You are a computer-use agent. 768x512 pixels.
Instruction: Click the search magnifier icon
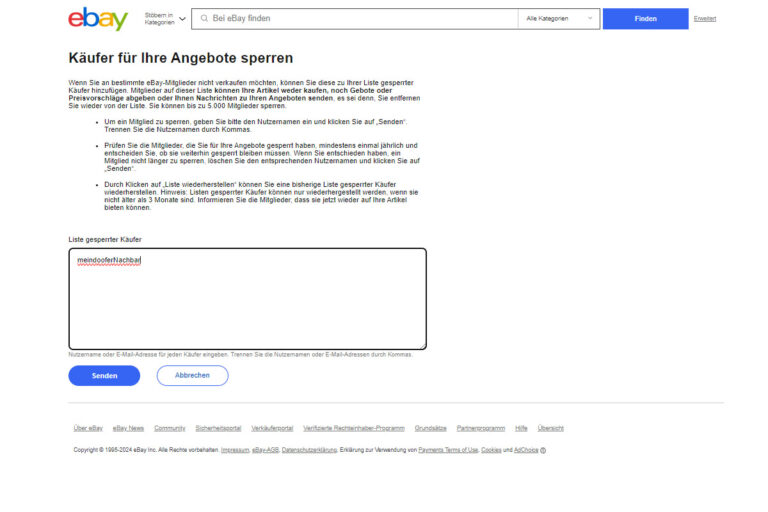pyautogui.click(x=204, y=19)
